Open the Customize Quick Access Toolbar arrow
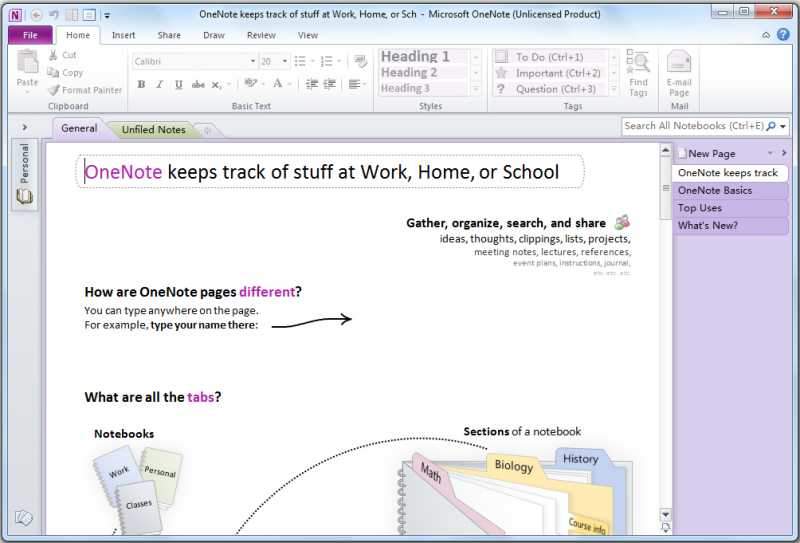Viewport: 800px width, 543px height. tap(107, 16)
